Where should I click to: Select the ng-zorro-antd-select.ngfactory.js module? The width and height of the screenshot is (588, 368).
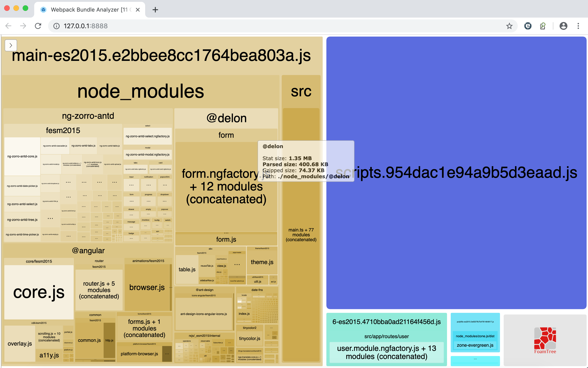point(147,136)
